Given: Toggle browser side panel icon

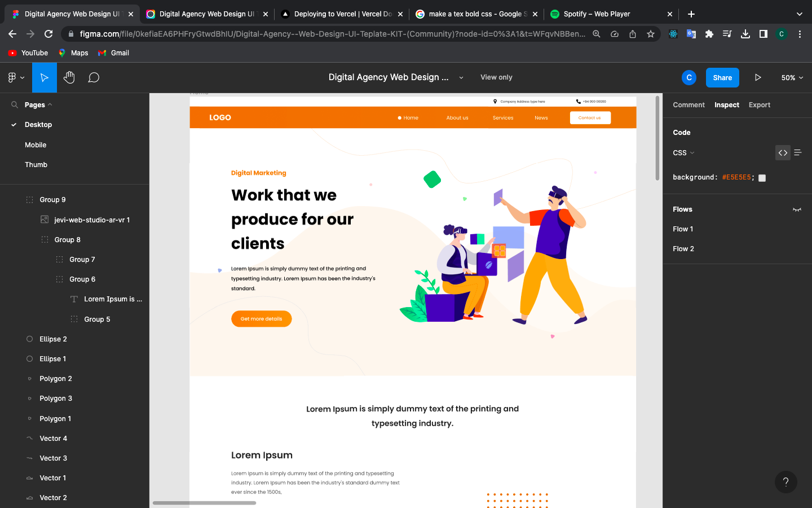Looking at the screenshot, I should tap(764, 34).
